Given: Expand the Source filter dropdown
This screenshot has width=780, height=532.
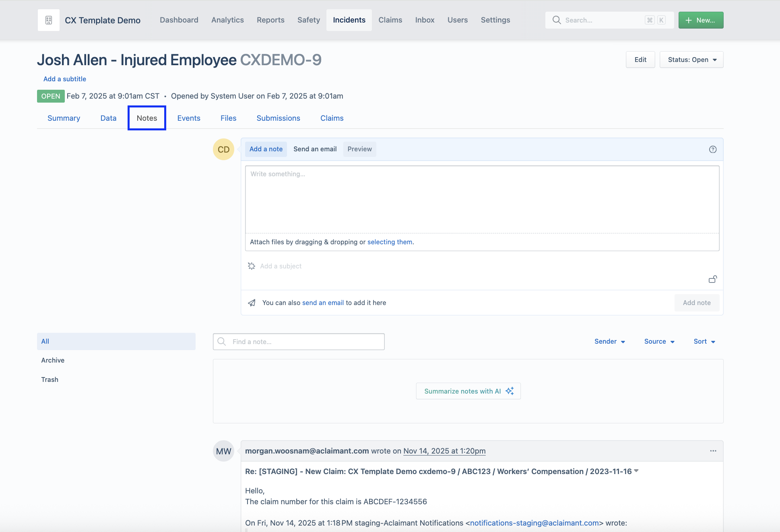Looking at the screenshot, I should coord(659,341).
